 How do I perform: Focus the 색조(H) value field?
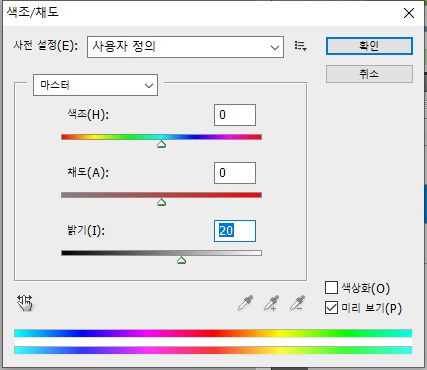point(235,115)
